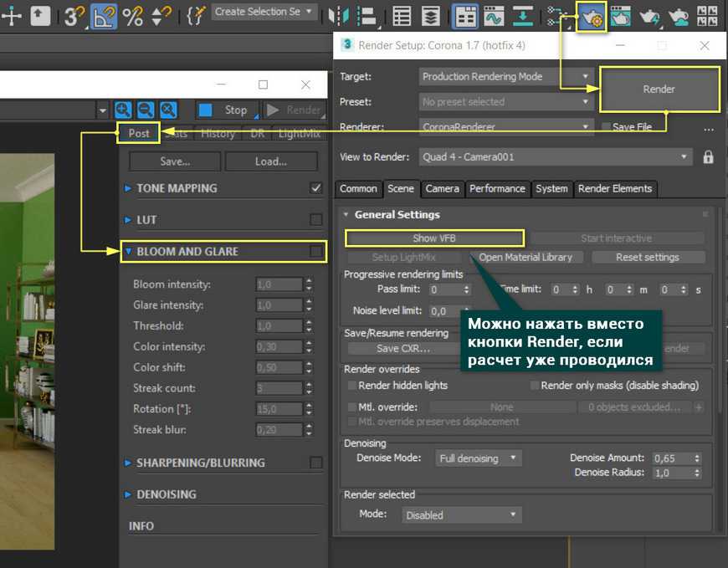728x568 pixels.
Task: Tick the Render hidden lights checkbox
Action: 352,386
